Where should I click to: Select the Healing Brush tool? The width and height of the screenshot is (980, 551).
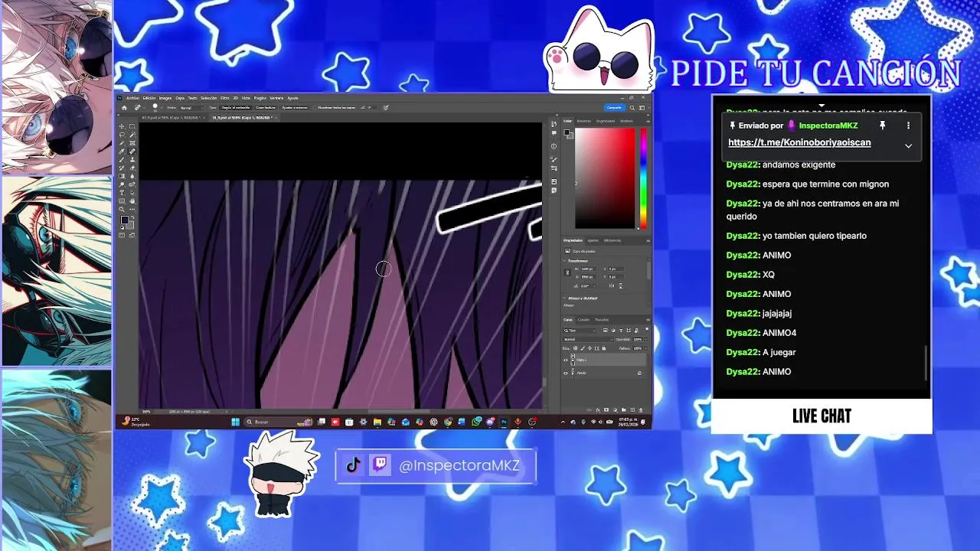coord(132,151)
